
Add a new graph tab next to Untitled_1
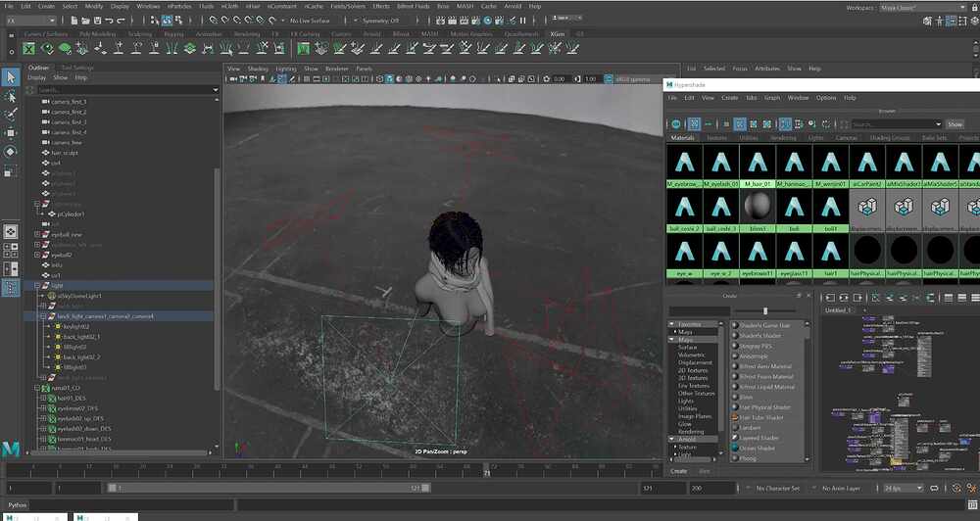click(864, 309)
